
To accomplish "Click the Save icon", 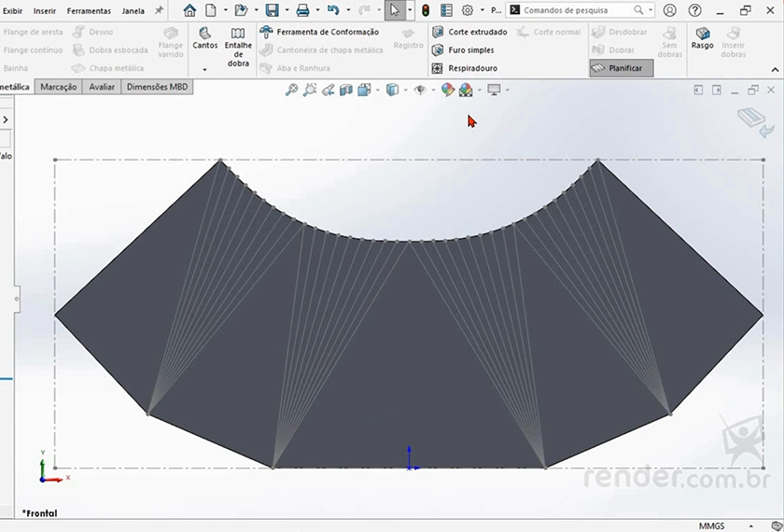I will [x=272, y=10].
